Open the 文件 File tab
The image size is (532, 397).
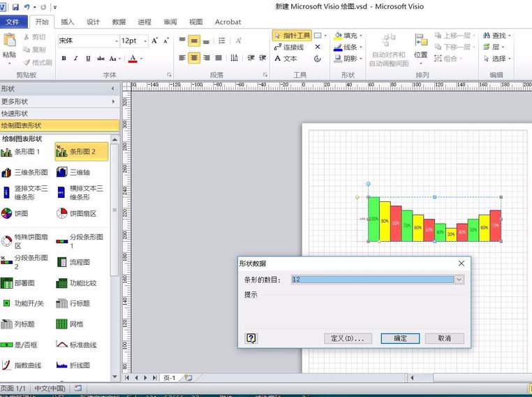[13, 22]
